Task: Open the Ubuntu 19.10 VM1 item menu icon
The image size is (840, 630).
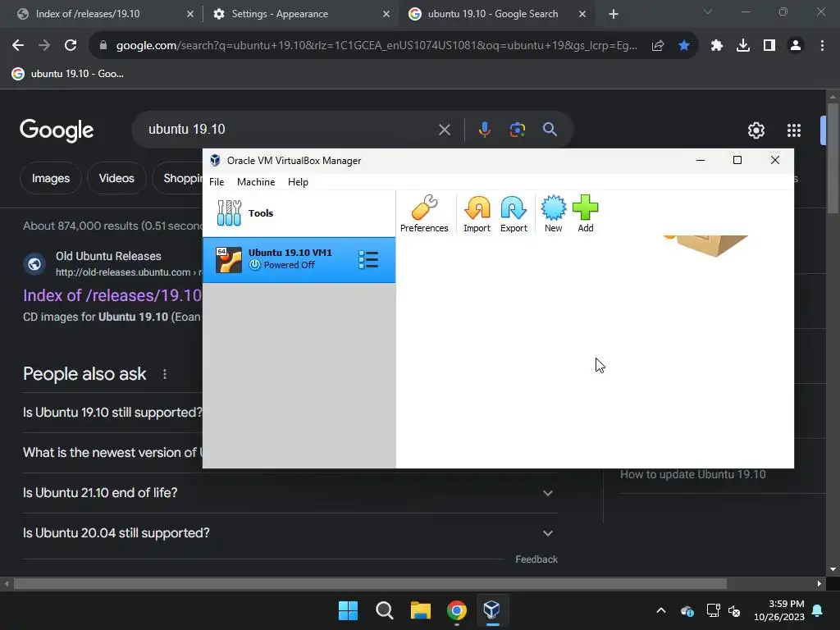Action: [368, 260]
